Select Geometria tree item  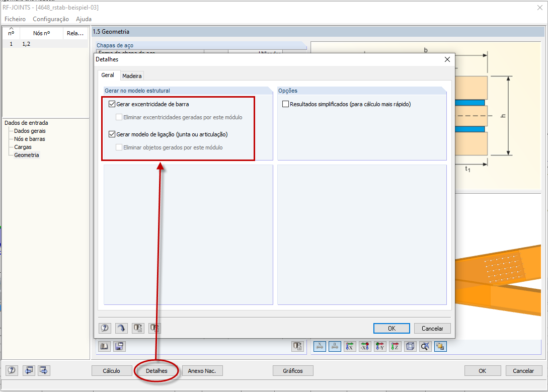(27, 155)
